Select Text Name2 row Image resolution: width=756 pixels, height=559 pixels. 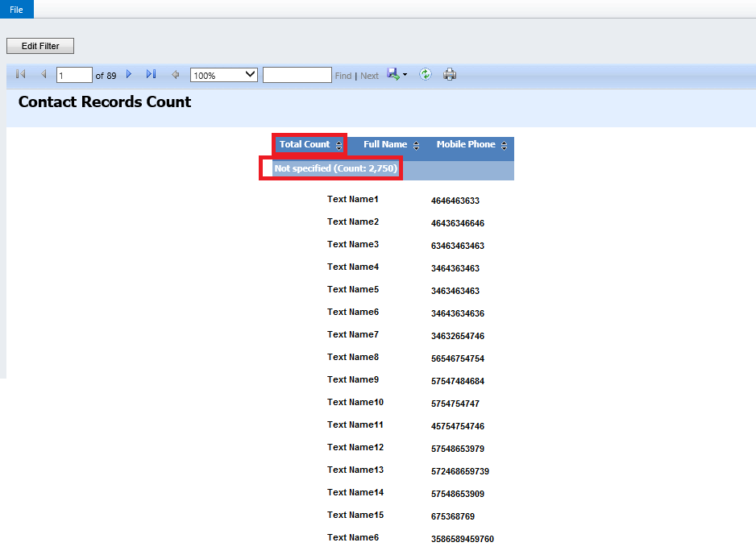click(x=353, y=222)
